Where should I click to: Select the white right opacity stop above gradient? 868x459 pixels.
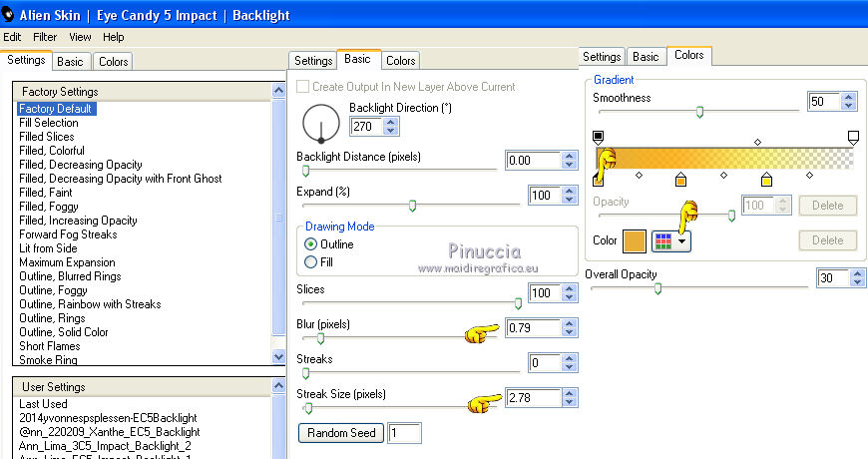pos(853,138)
